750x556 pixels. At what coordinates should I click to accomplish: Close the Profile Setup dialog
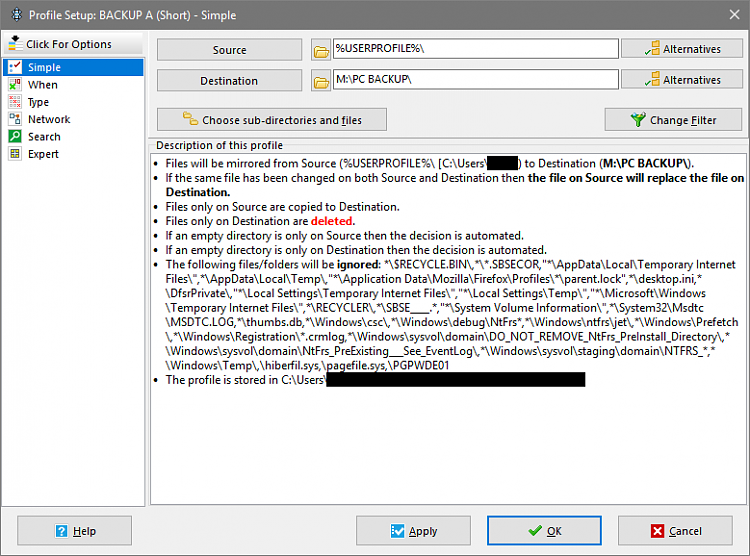735,15
